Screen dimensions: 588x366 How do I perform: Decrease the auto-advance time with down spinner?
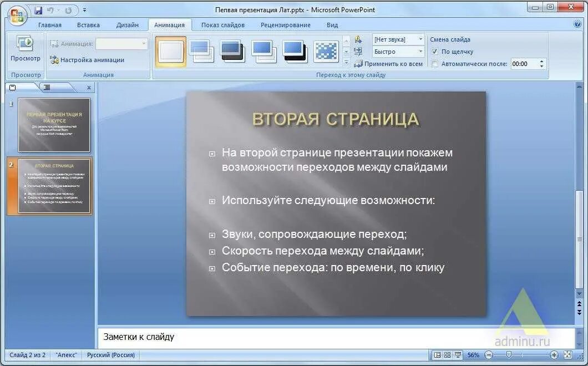pos(542,67)
